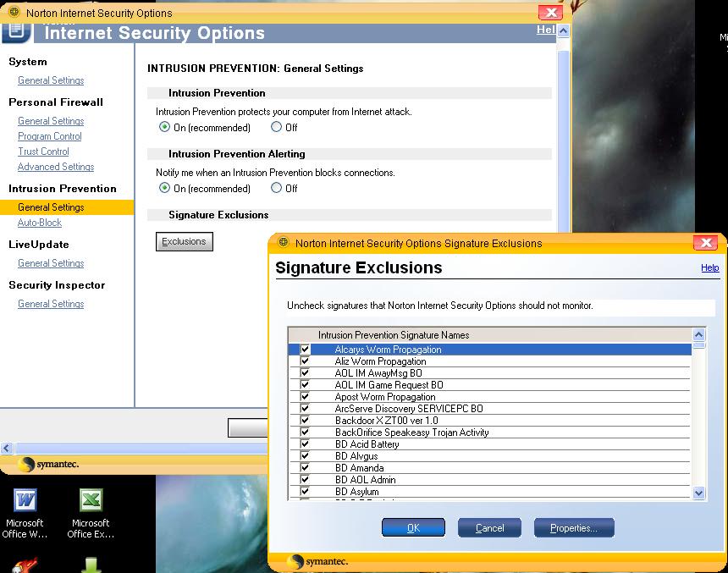Click the Norton globe icon in Signature Exclusions title bar

click(x=284, y=242)
